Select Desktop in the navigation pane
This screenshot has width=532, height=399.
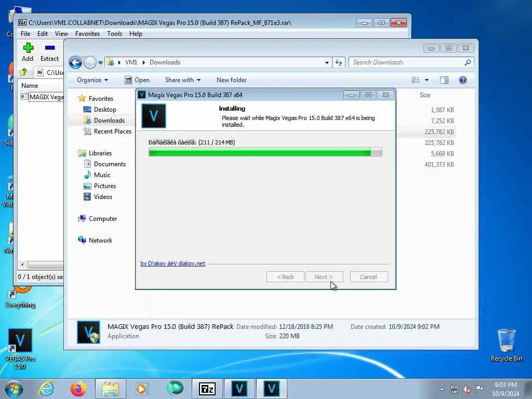[105, 110]
